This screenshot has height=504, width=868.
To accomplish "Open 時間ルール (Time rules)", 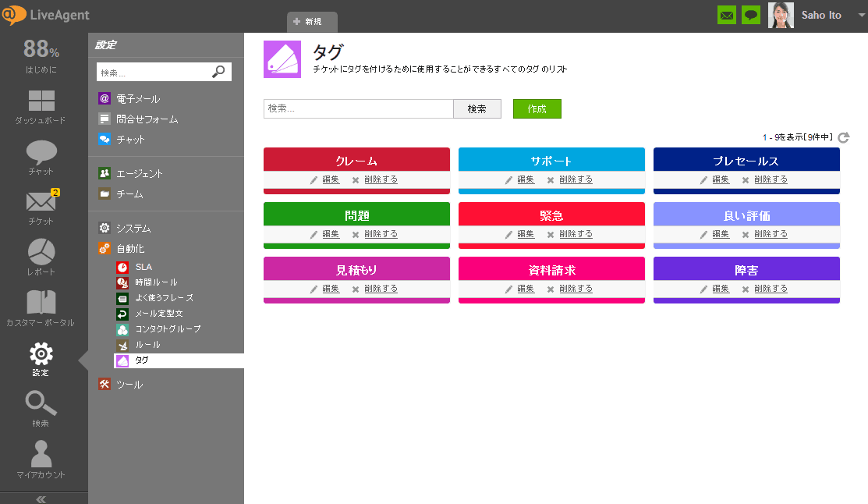I will coord(156,282).
